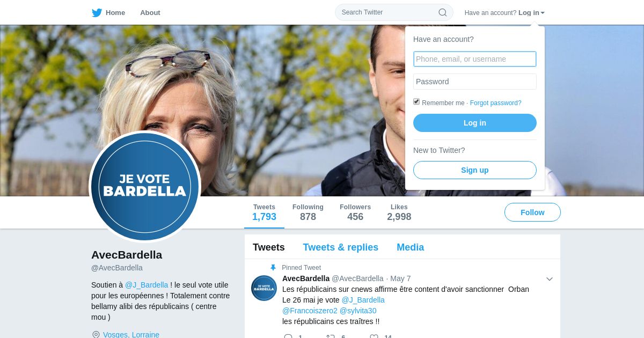Click the Twitter bird Home icon
This screenshot has width=644, height=338.
tap(97, 13)
